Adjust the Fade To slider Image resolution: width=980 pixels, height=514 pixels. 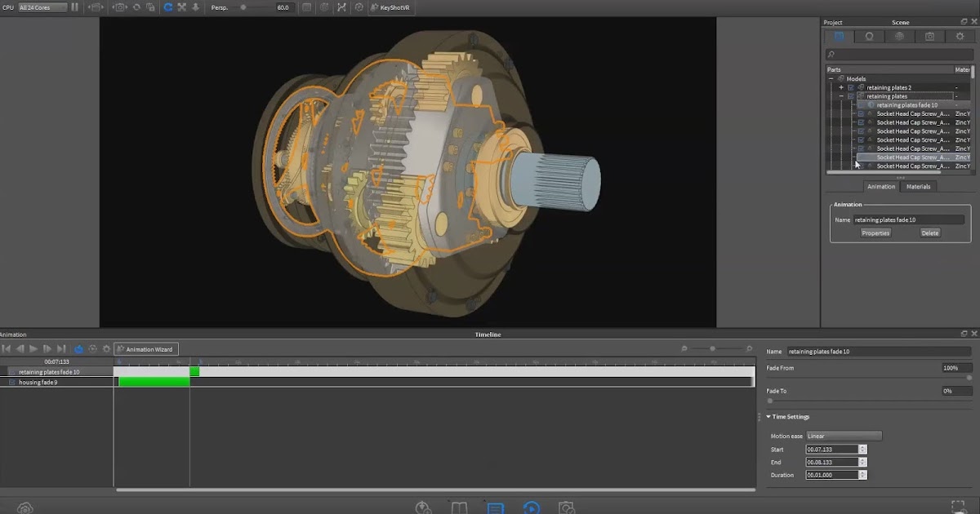pyautogui.click(x=769, y=401)
